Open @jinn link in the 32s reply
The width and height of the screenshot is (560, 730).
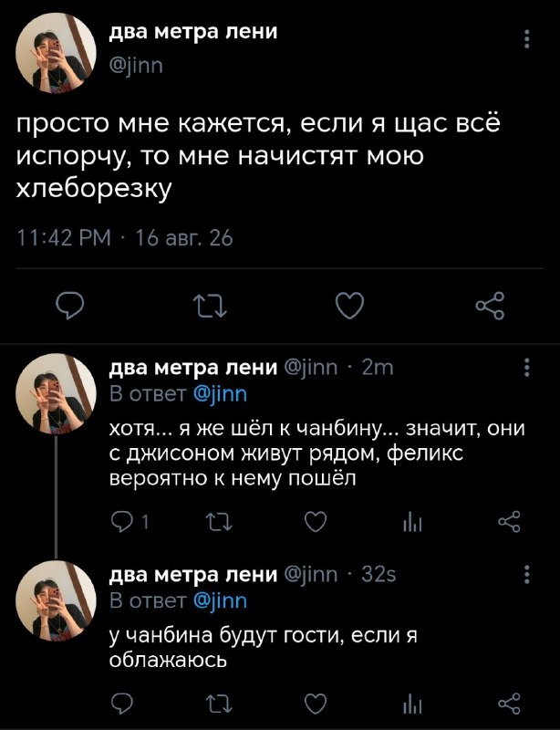[220, 601]
